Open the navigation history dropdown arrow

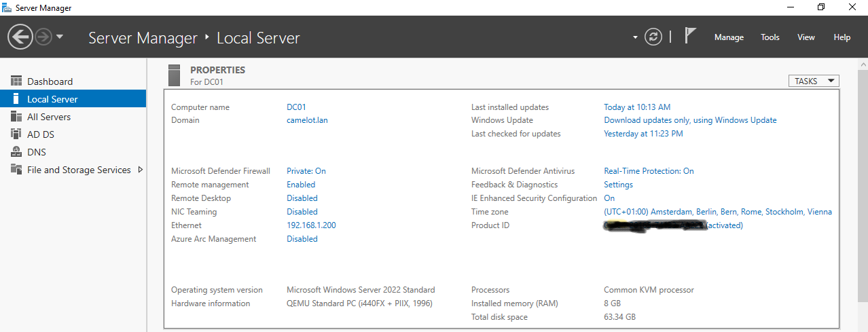pos(60,37)
